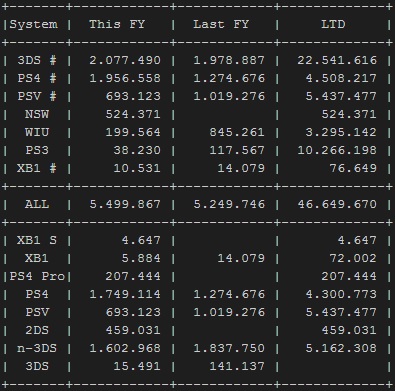The height and width of the screenshot is (391, 395).
Task: Click n-3DS Last FY value 1.837.750
Action: click(229, 348)
